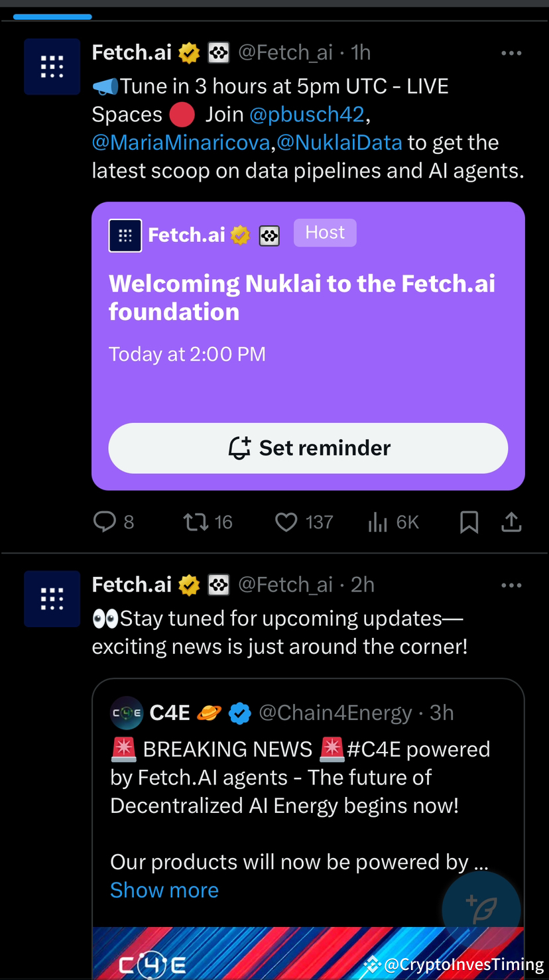Click Fetch.ai's profile avatar on the top tweet
Viewport: 549px width, 980px height.
pos(52,66)
